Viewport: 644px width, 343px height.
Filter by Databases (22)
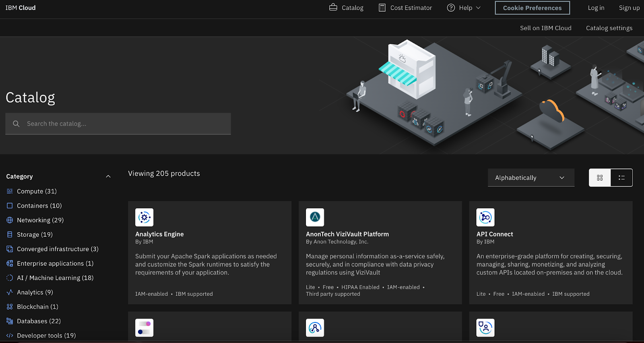tap(39, 321)
